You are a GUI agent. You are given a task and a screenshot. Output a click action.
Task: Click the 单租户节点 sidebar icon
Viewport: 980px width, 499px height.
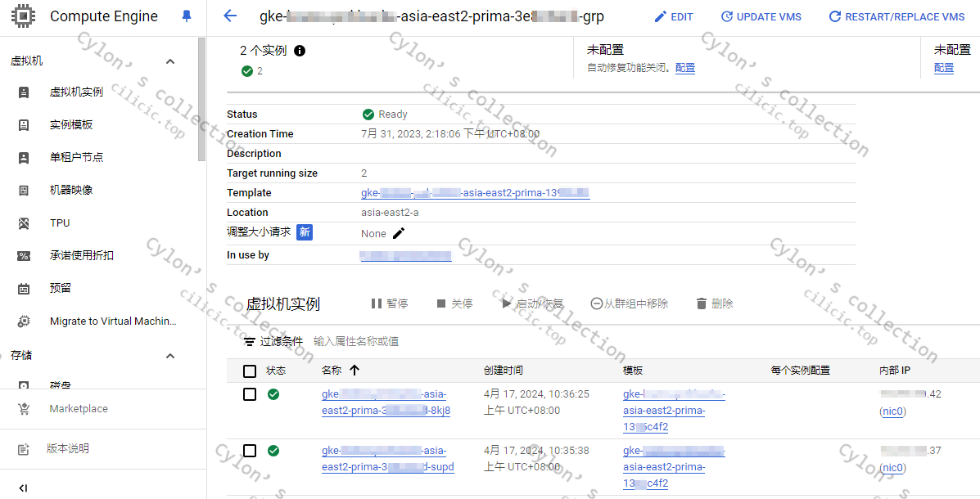(24, 157)
